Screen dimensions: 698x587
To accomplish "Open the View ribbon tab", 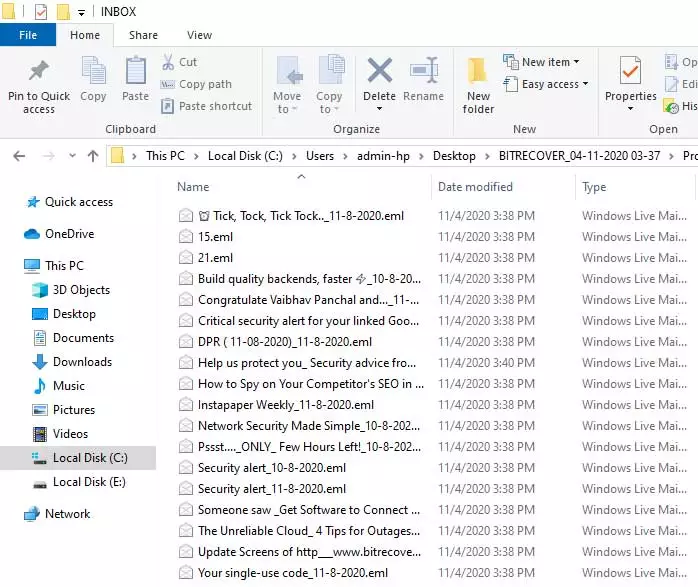I will pyautogui.click(x=199, y=35).
